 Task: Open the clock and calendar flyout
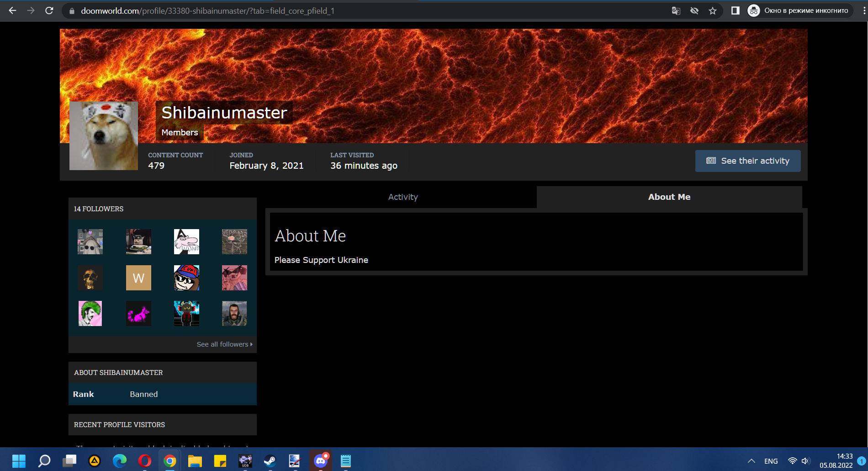click(836, 460)
